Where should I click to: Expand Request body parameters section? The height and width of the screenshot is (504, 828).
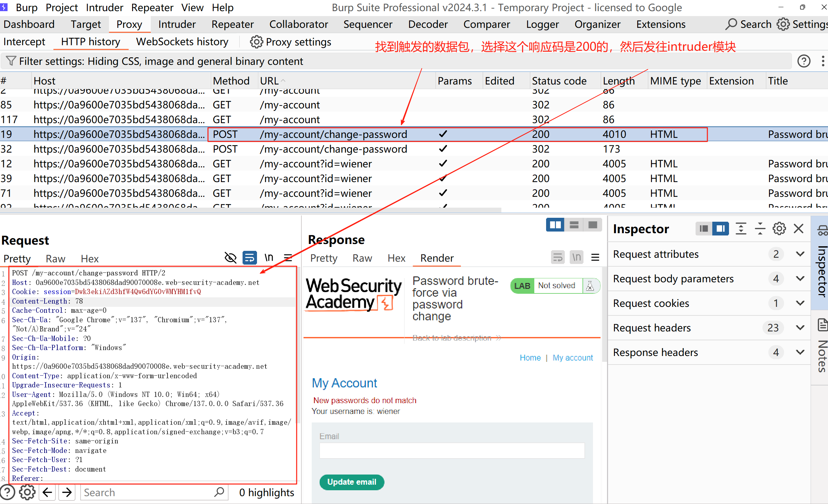(800, 279)
